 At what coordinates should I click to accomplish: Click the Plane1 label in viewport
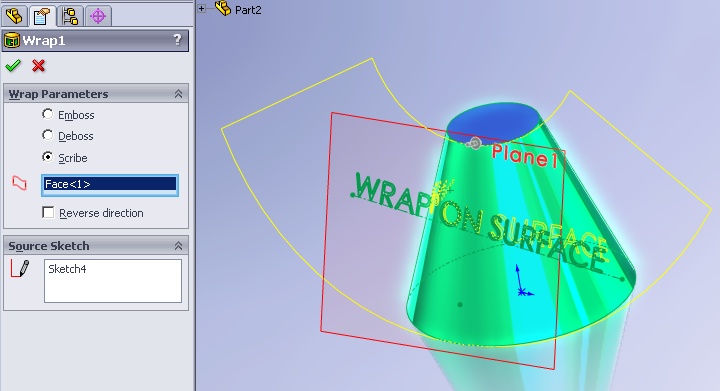click(524, 155)
